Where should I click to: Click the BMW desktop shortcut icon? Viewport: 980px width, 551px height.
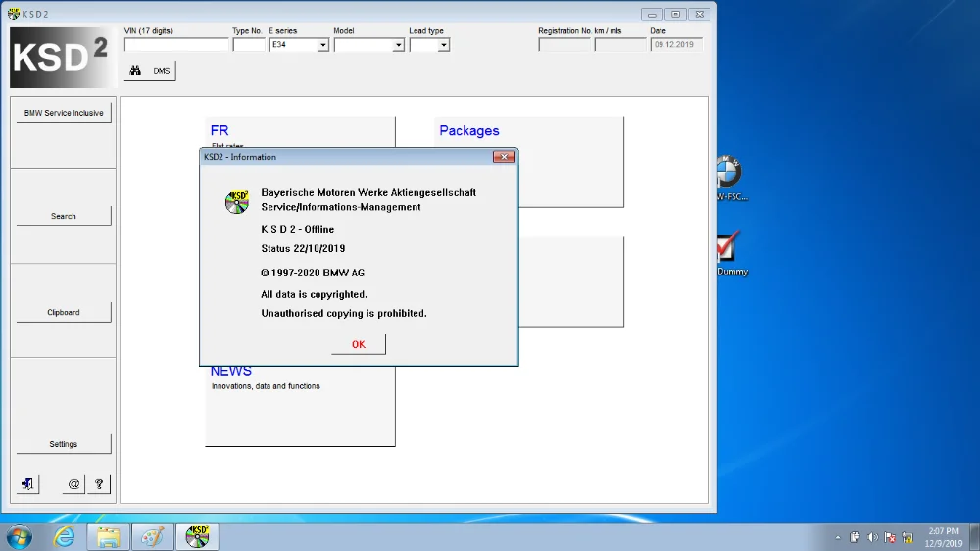click(x=729, y=177)
